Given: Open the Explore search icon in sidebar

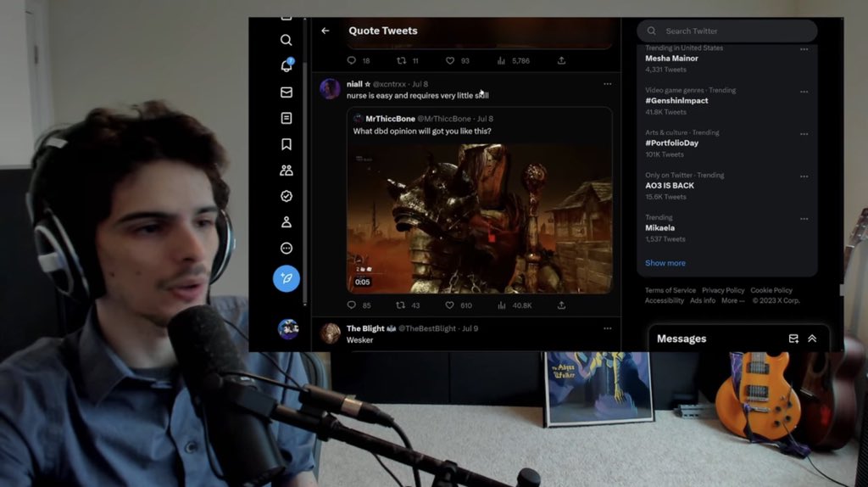Looking at the screenshot, I should (287, 40).
